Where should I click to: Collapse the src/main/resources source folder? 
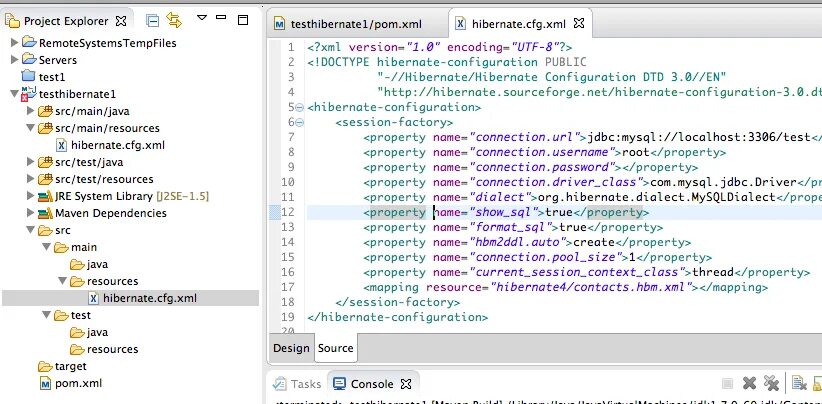tap(30, 128)
